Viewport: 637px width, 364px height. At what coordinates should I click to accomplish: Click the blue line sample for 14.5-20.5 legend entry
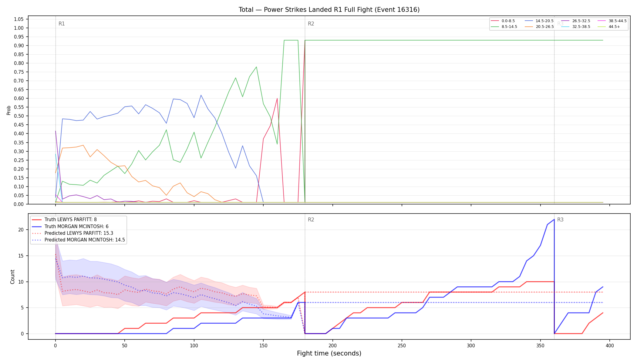coord(529,21)
